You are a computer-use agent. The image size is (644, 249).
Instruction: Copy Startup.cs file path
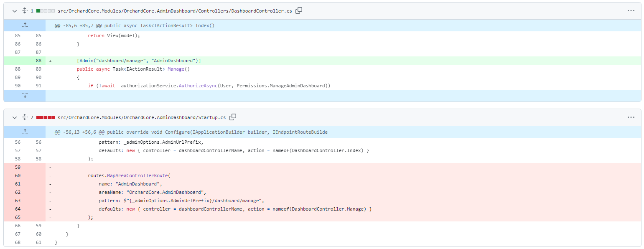click(233, 117)
